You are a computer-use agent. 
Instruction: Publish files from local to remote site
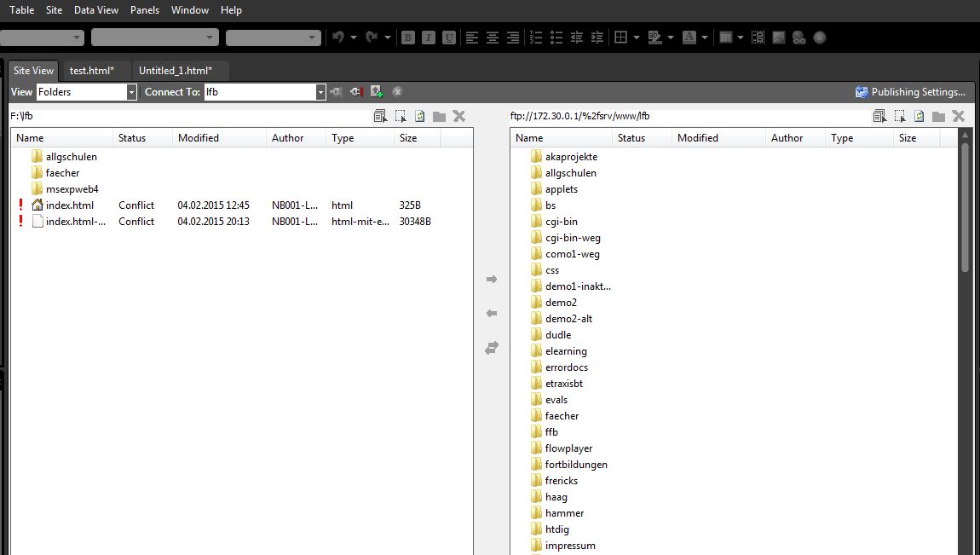tap(492, 279)
